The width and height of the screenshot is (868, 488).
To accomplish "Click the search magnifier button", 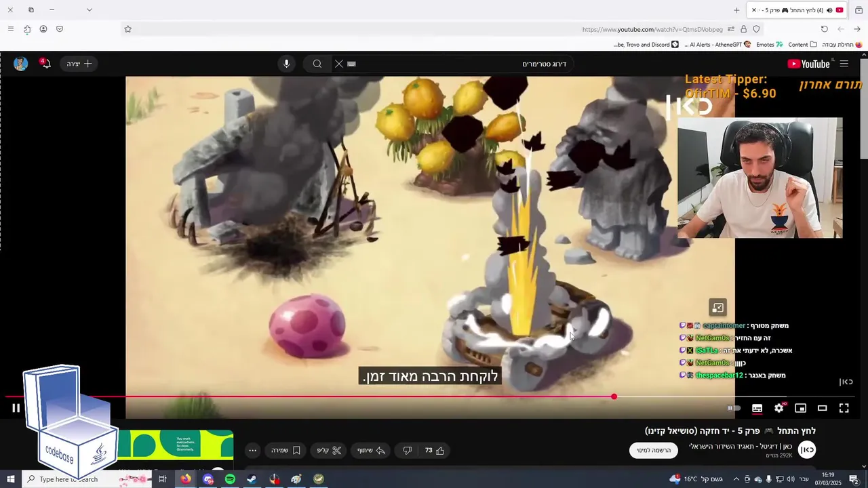I will click(317, 64).
